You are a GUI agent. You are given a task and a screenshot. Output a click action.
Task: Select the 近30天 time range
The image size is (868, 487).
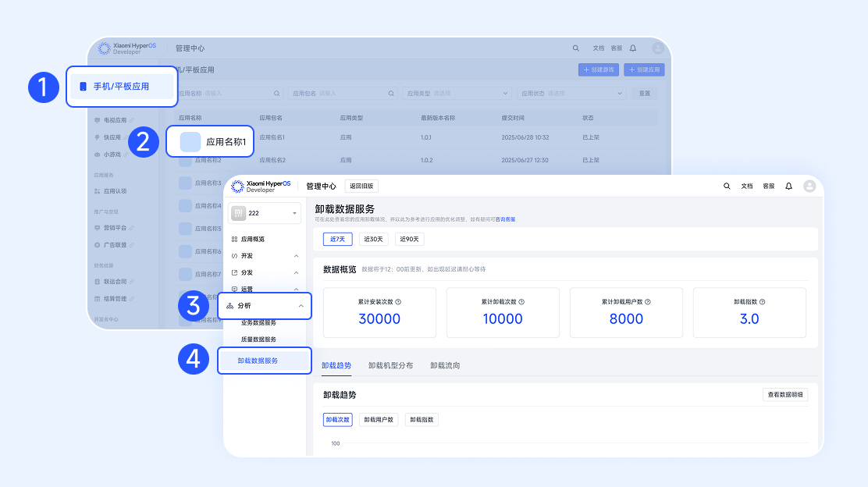374,239
